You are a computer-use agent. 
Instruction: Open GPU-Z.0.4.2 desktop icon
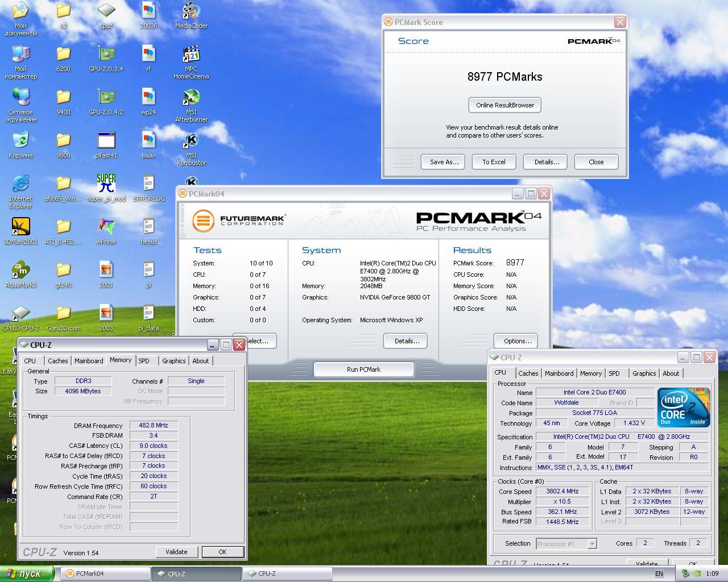click(106, 102)
